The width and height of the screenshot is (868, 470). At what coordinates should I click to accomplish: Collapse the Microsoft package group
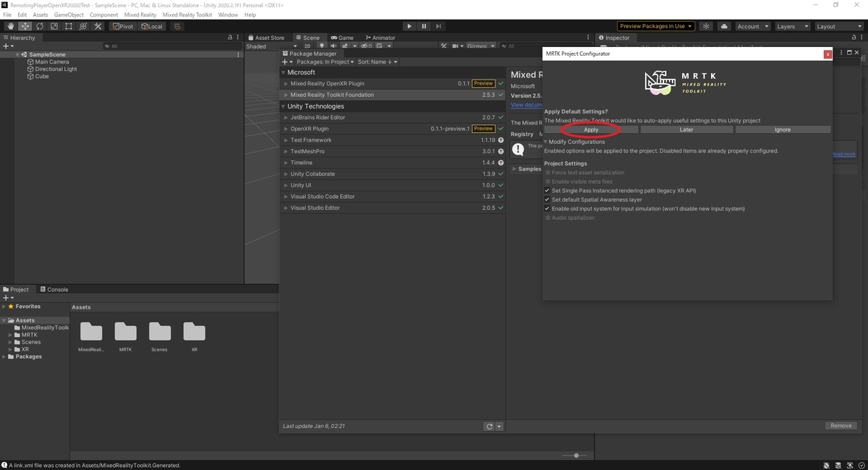283,72
